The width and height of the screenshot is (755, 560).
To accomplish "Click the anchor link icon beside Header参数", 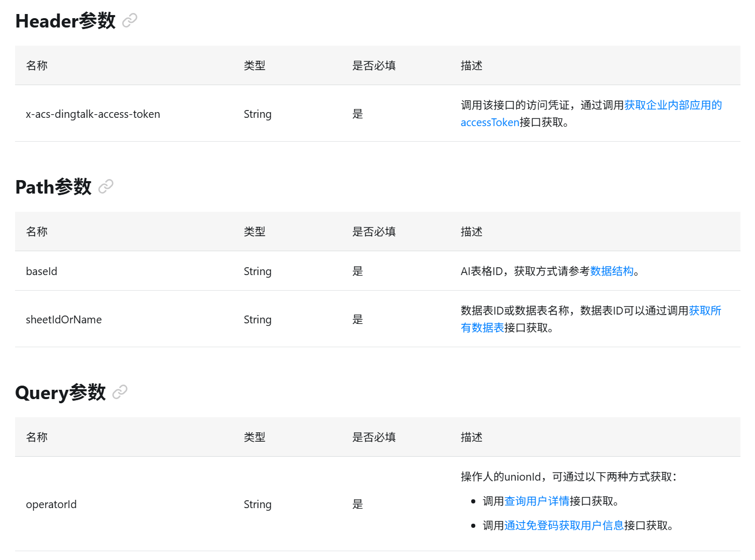I will 130,21.
